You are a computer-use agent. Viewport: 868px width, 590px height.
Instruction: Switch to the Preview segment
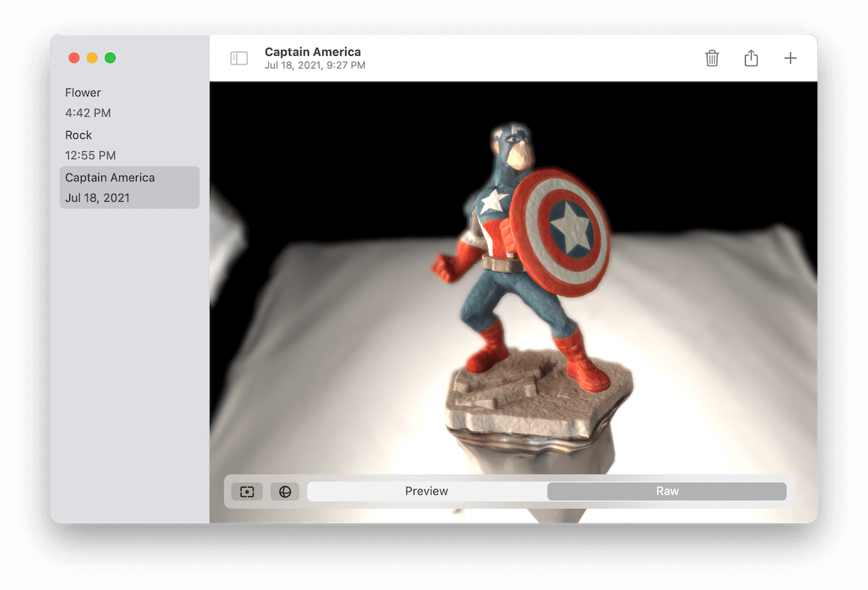click(427, 492)
